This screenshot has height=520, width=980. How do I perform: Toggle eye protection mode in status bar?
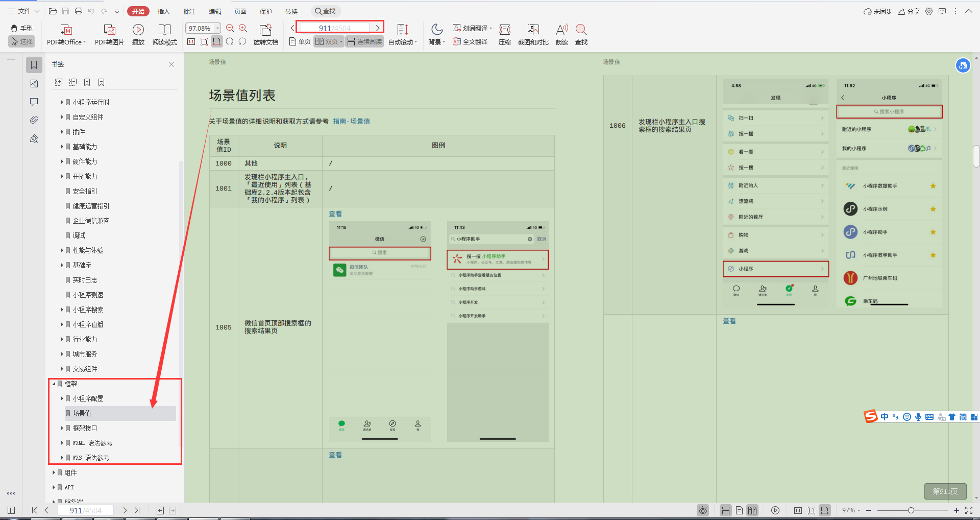pyautogui.click(x=703, y=510)
